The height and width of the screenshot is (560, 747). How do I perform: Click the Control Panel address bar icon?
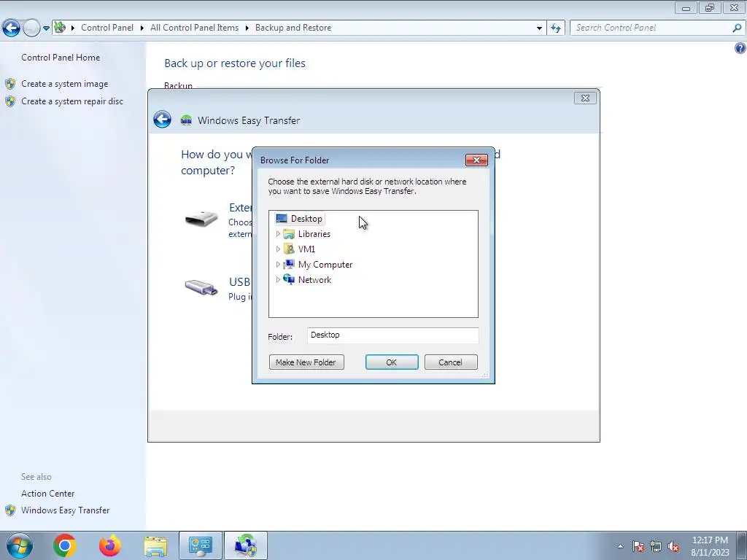tap(60, 27)
